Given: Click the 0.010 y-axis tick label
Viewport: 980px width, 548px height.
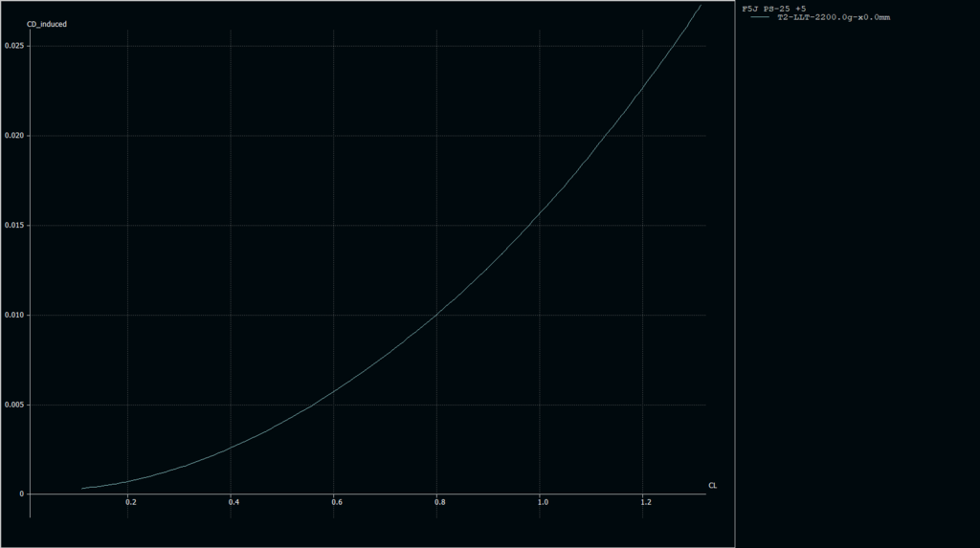Looking at the screenshot, I should tap(13, 316).
